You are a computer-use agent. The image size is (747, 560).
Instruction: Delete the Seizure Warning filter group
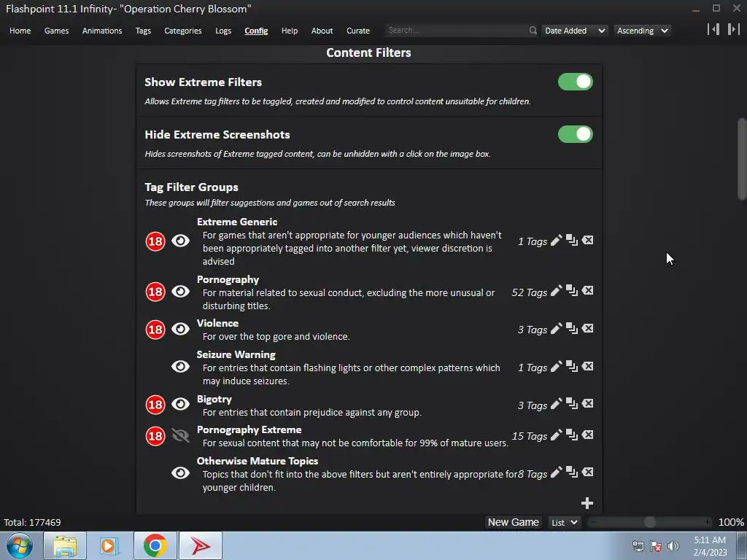(588, 366)
